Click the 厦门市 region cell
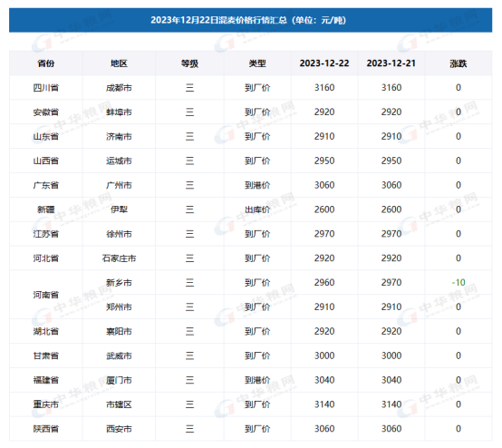The height and width of the screenshot is (448, 502). [119, 380]
